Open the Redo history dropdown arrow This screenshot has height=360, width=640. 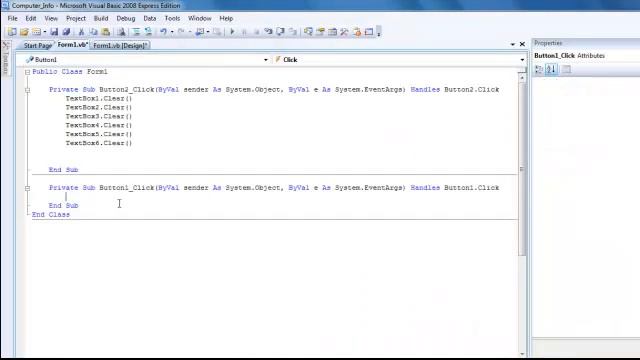[190, 32]
